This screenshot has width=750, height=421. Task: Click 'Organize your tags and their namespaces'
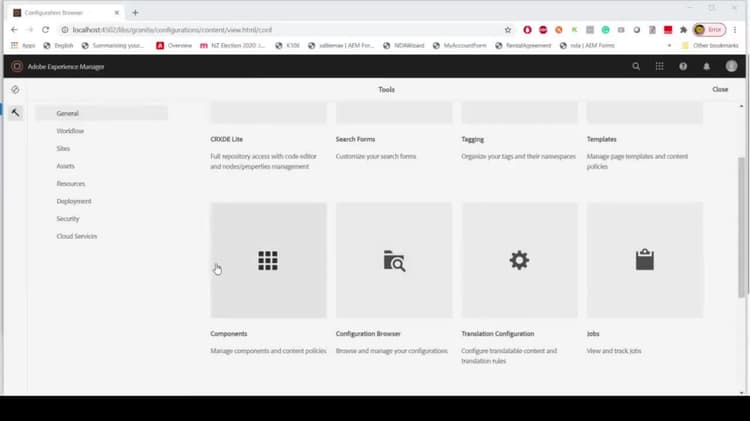click(518, 156)
